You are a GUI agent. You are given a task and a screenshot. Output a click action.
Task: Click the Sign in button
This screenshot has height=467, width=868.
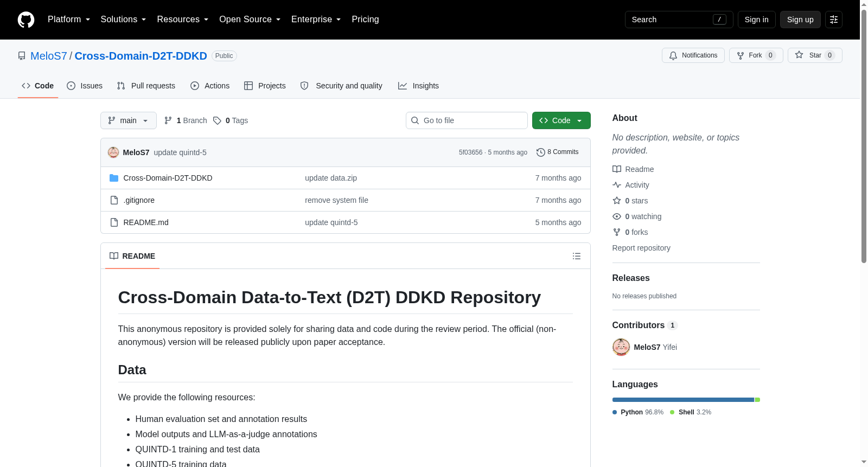coord(757,20)
